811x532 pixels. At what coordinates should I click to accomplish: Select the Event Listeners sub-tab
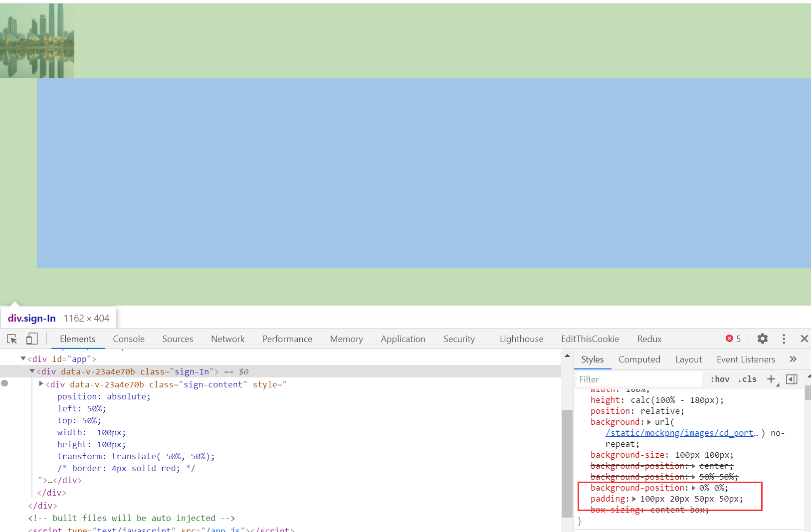(x=746, y=359)
